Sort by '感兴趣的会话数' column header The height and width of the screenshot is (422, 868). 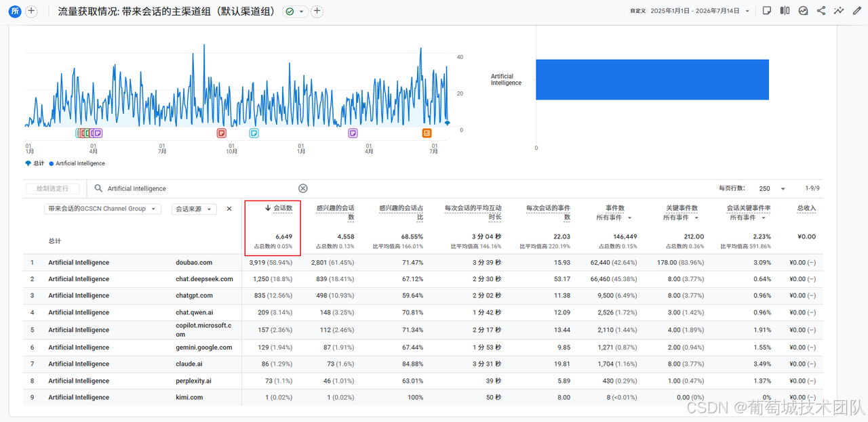[336, 213]
